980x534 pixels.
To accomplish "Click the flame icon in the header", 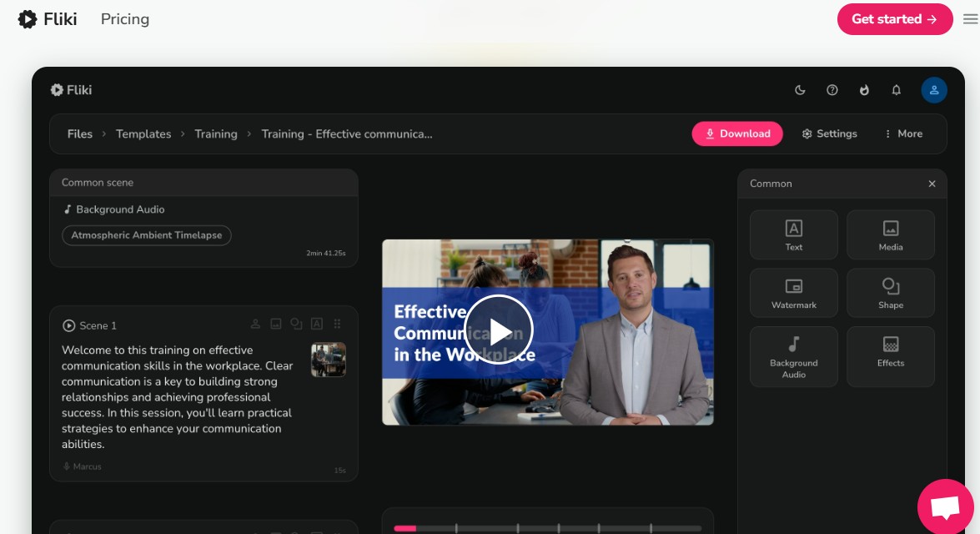I will (864, 90).
